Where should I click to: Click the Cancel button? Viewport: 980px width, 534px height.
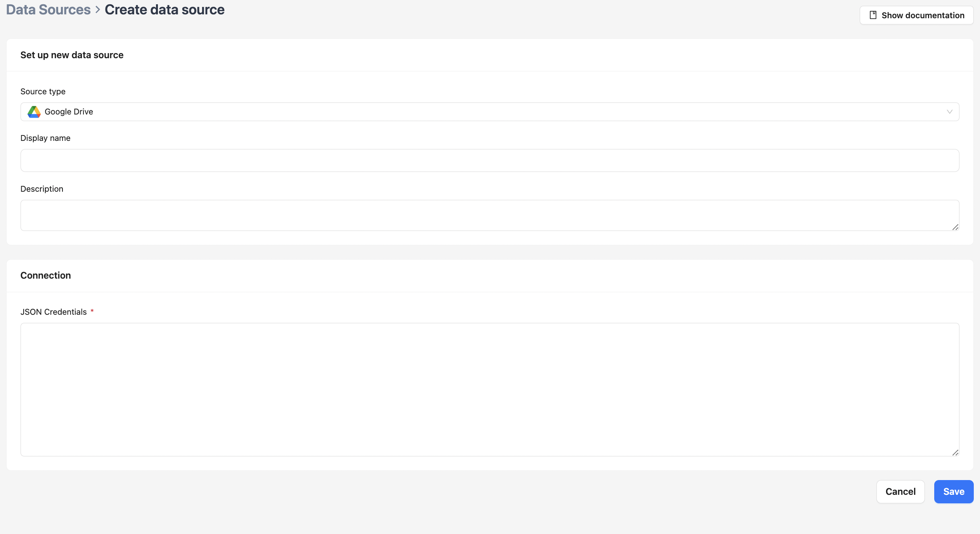pyautogui.click(x=900, y=491)
